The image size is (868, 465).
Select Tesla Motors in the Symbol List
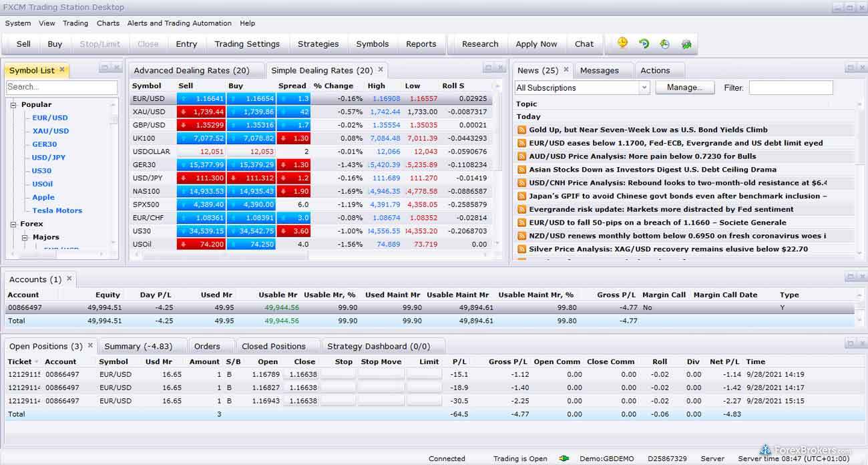[57, 210]
